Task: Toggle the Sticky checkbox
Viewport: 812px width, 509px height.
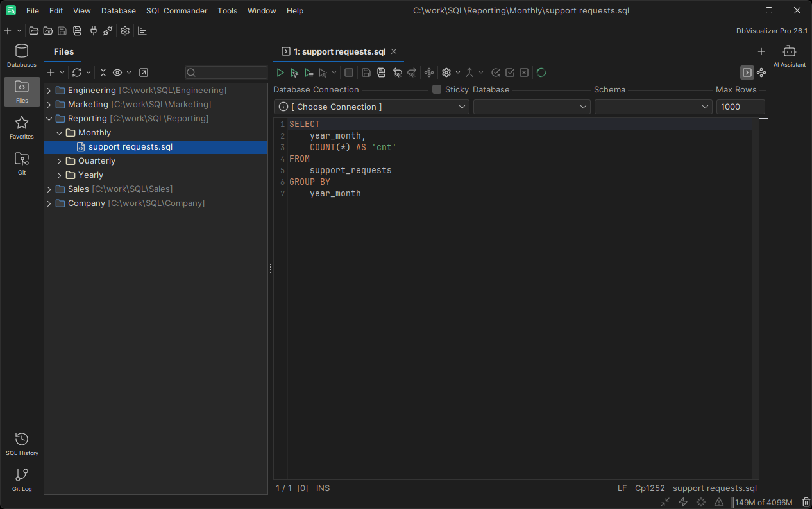Action: pyautogui.click(x=437, y=89)
